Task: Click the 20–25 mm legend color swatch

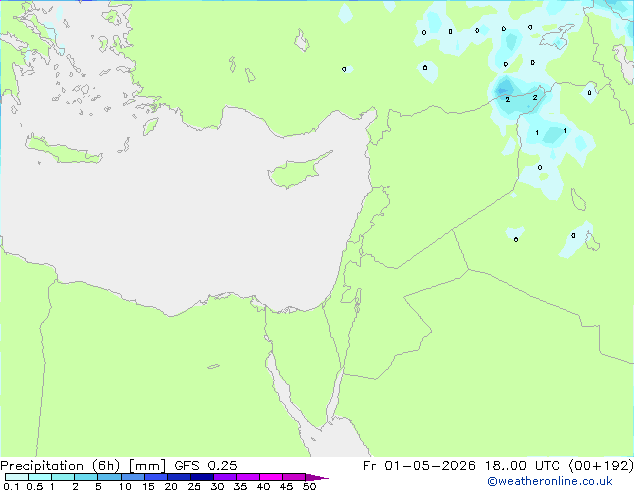Action: [178, 477]
